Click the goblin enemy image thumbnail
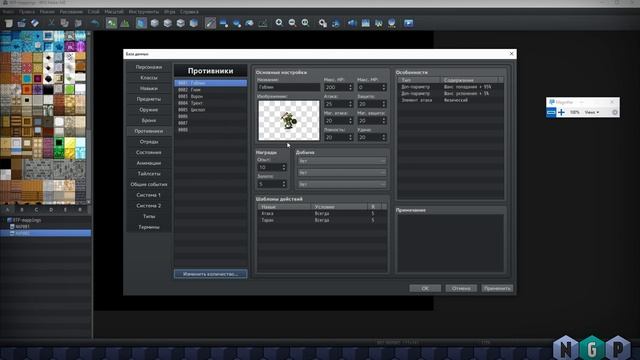Screen dimensions: 640x360 pyautogui.click(x=289, y=120)
